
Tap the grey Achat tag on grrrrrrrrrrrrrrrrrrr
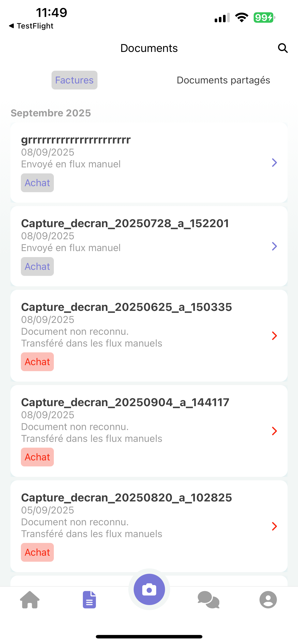tap(37, 183)
